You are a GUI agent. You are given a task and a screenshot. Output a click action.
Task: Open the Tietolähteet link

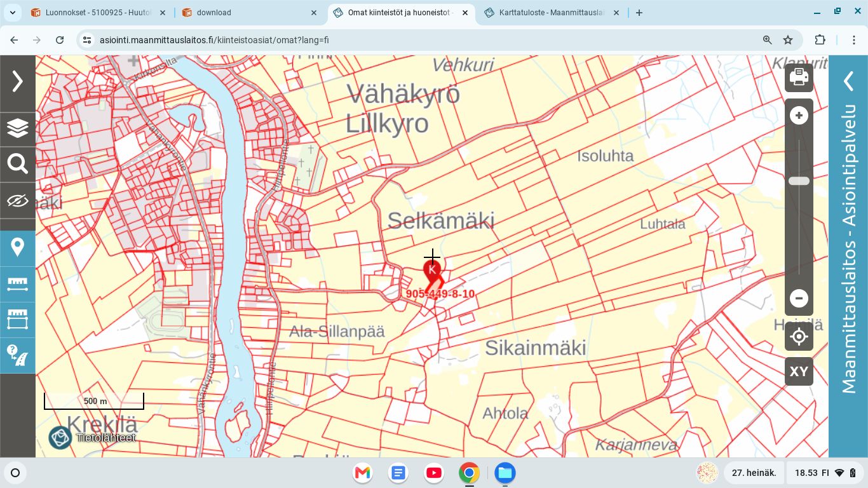(105, 438)
